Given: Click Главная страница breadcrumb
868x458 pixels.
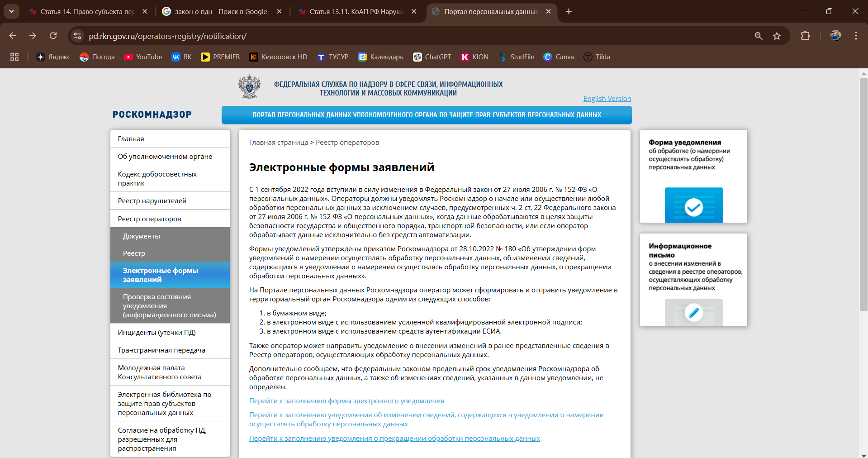Looking at the screenshot, I should click(279, 143).
